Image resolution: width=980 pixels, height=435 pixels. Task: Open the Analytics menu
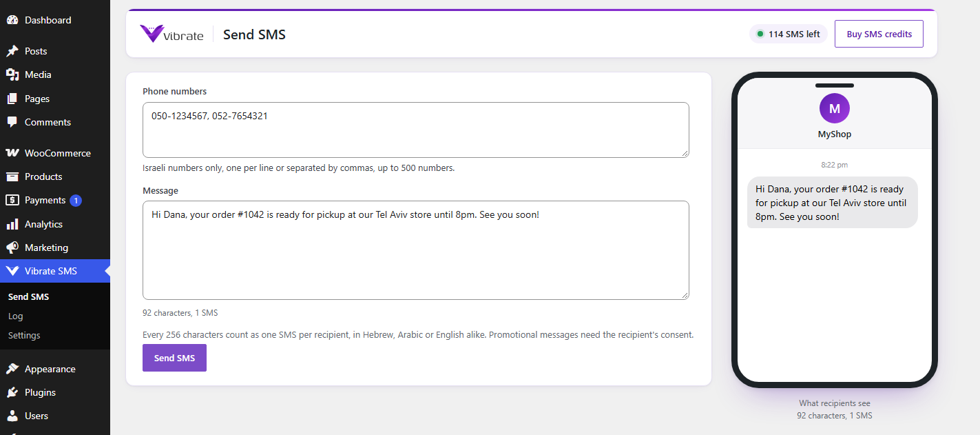[x=55, y=224]
